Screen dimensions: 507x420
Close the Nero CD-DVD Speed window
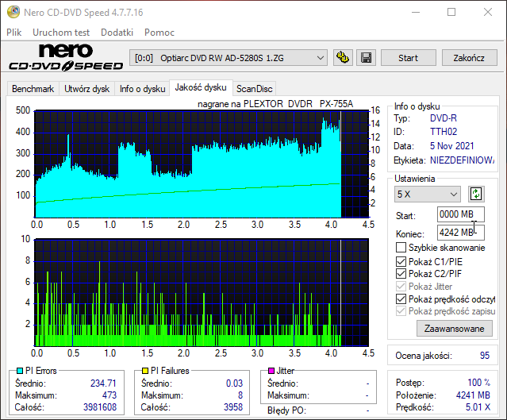click(488, 12)
